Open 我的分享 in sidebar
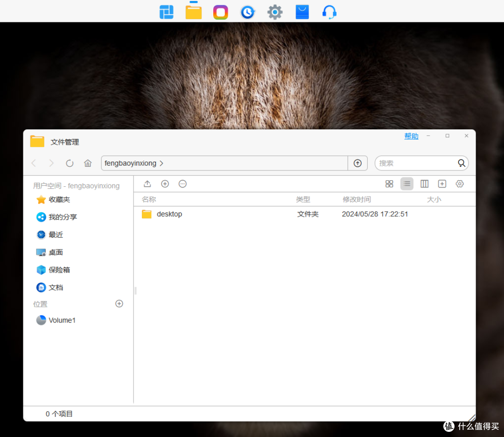Screen dimensions: 504x437 tap(56, 217)
